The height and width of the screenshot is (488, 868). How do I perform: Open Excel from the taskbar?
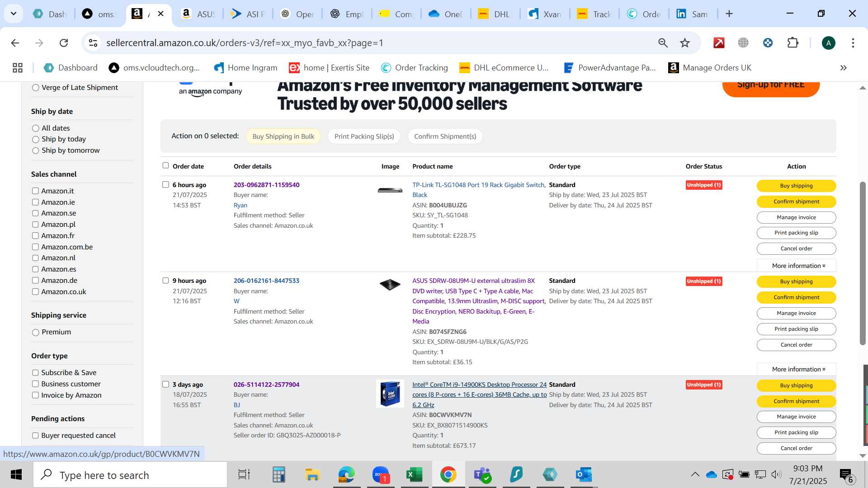(414, 475)
